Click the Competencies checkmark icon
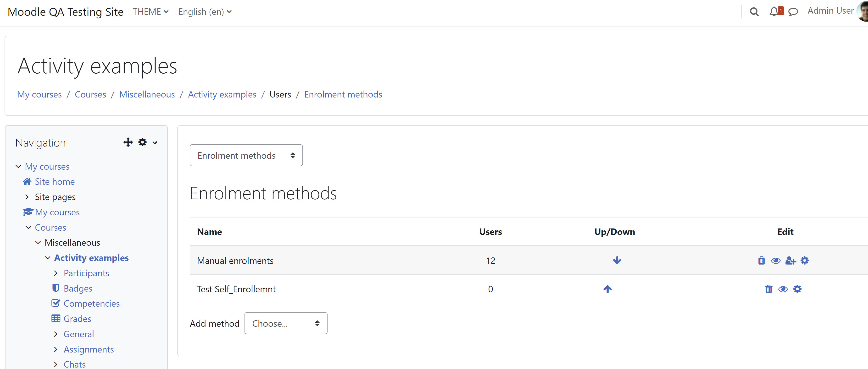This screenshot has width=868, height=369. click(56, 303)
